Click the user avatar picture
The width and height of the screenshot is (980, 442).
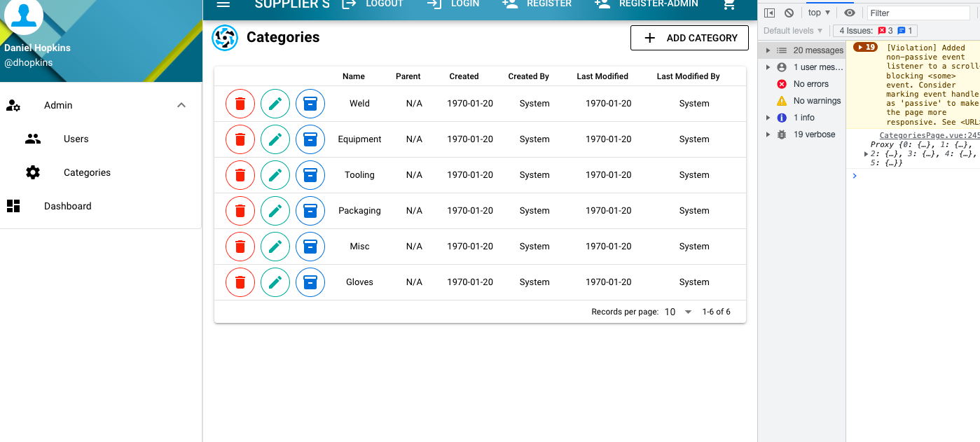pos(24,15)
